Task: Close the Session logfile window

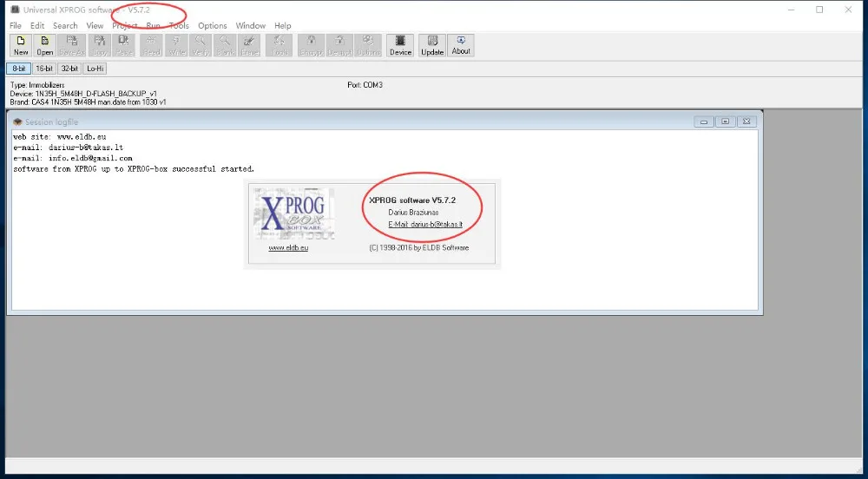Action: click(x=746, y=121)
